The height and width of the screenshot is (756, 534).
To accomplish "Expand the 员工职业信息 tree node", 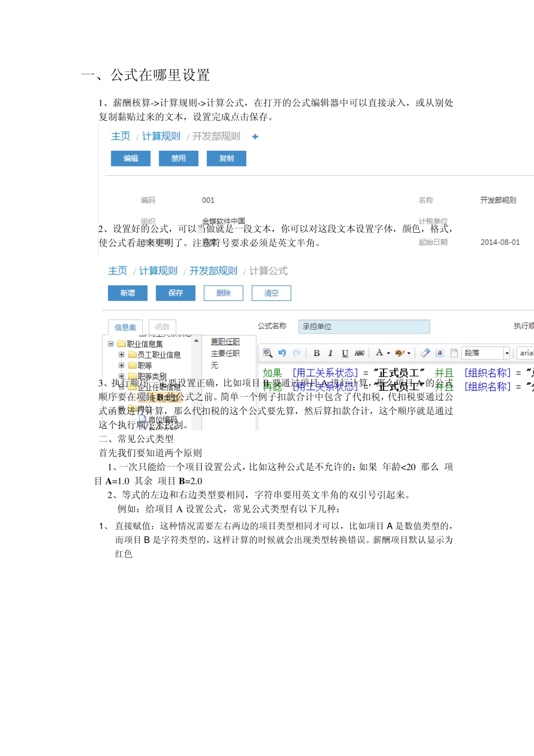I will pos(121,355).
